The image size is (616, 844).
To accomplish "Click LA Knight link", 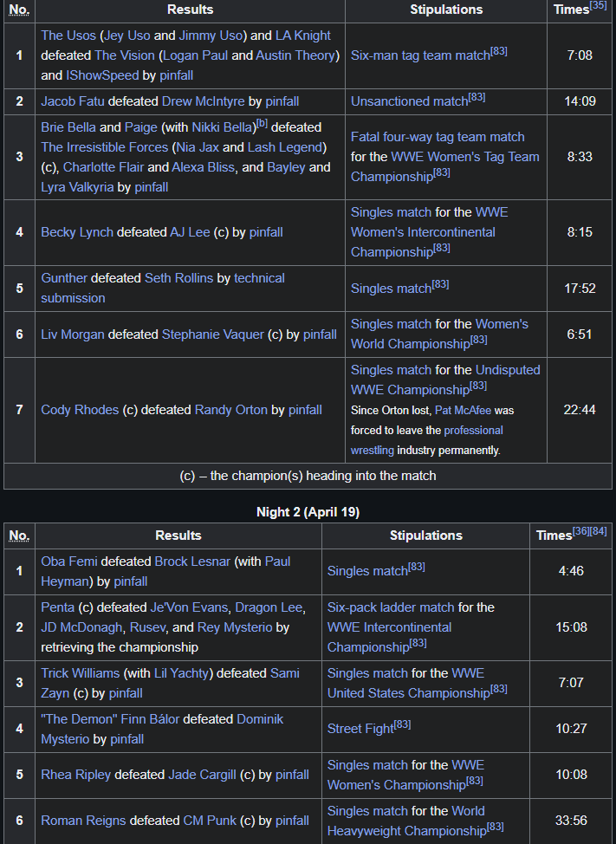I will tap(303, 36).
